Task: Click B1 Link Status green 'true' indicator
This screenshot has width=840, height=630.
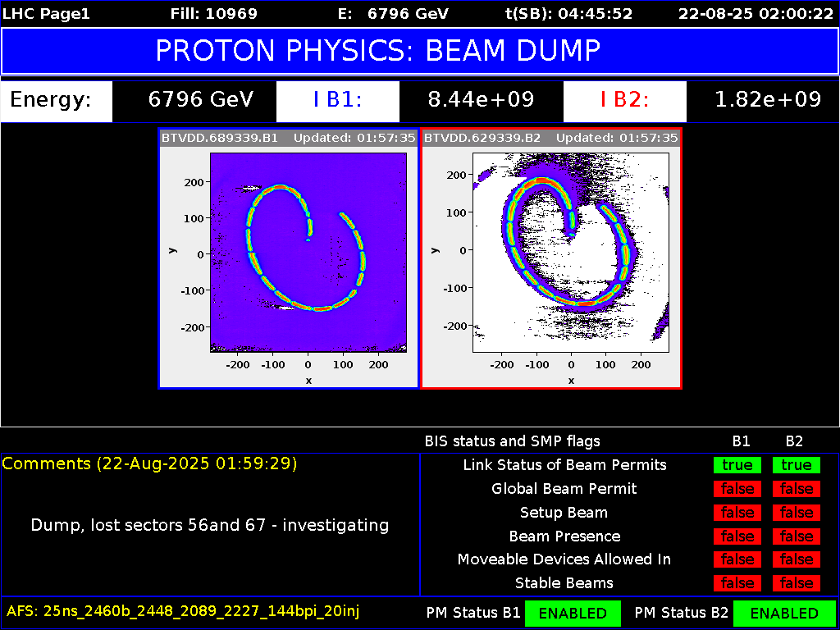Action: click(x=737, y=465)
